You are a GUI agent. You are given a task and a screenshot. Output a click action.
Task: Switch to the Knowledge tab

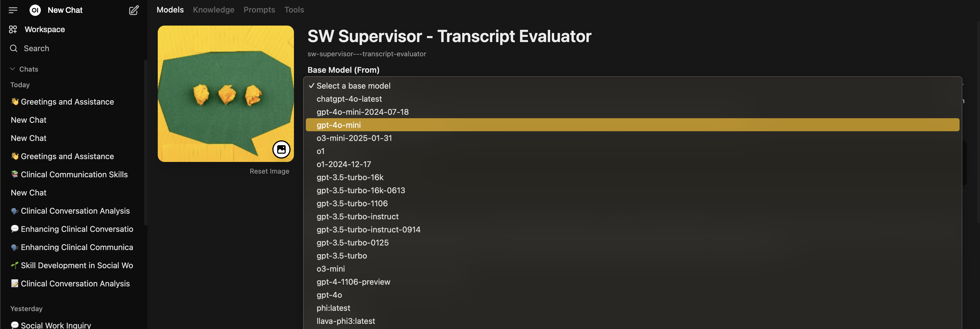[x=213, y=10]
